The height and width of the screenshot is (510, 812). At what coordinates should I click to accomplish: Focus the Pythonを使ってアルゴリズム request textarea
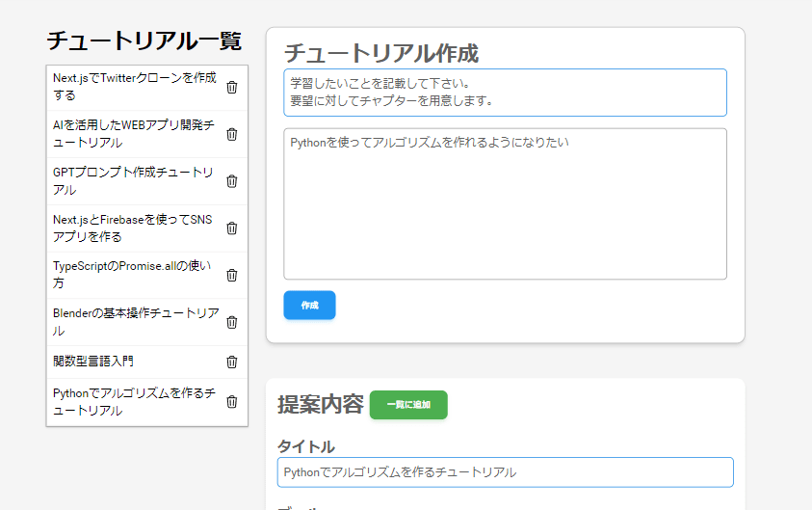click(x=506, y=204)
